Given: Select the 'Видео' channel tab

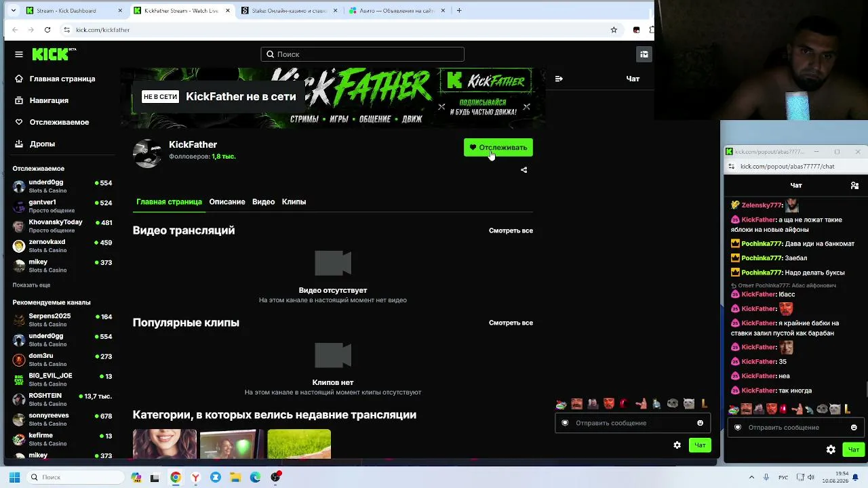Looking at the screenshot, I should coord(263,202).
